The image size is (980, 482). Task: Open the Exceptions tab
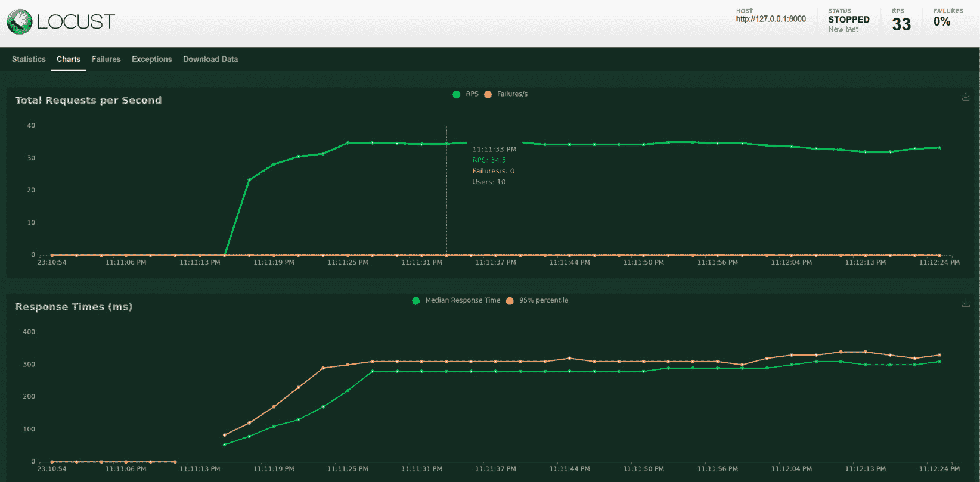152,59
